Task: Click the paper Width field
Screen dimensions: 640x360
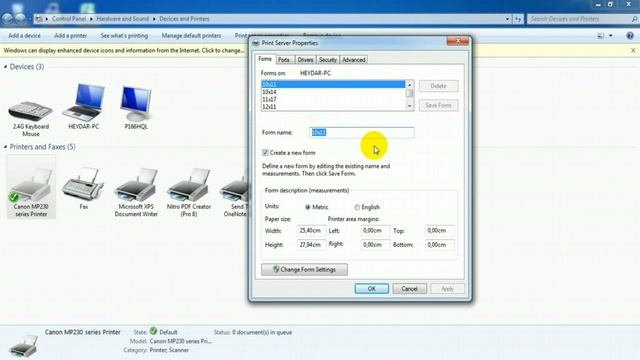Action: coord(311,231)
